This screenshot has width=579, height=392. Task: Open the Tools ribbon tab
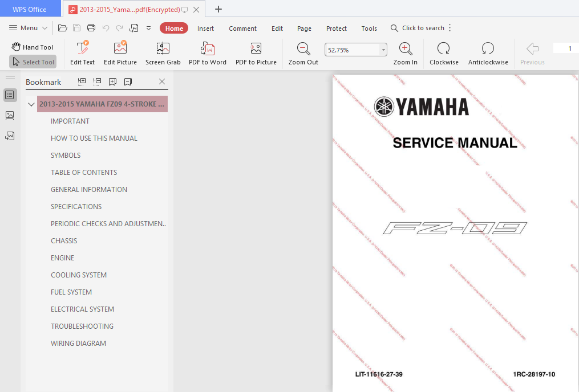point(369,28)
